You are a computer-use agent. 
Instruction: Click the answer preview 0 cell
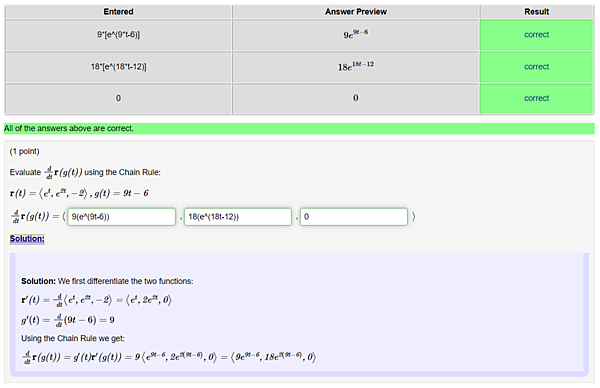pyautogui.click(x=355, y=98)
